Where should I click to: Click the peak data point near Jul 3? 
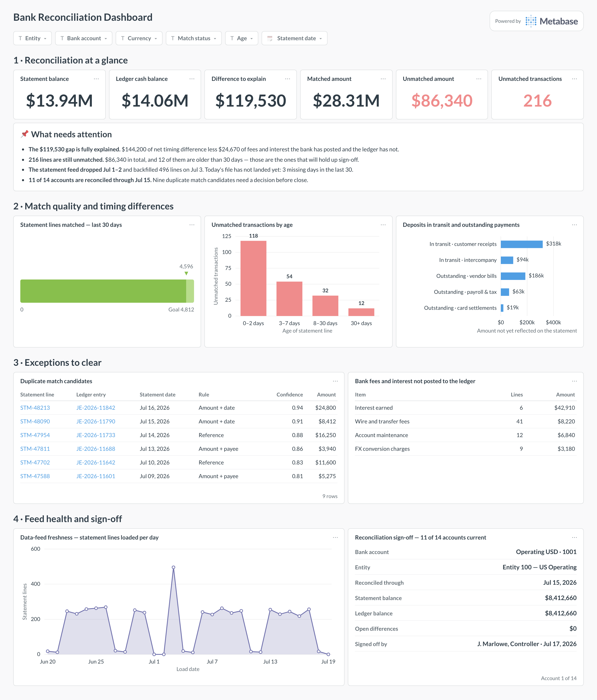click(173, 568)
